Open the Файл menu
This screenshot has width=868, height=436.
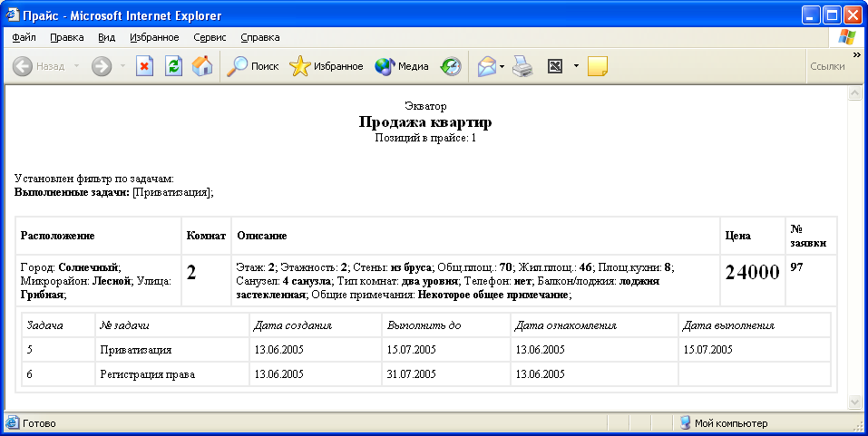24,38
